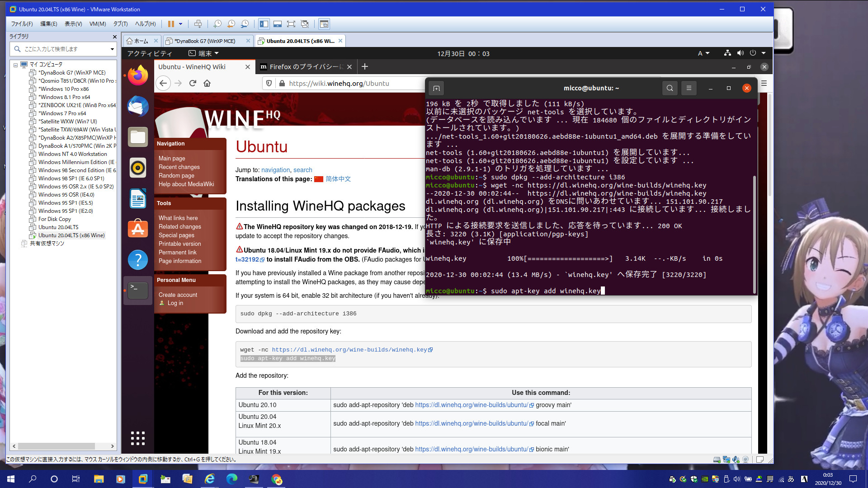868x488 pixels.
Task: Click the Log in link
Action: coord(175,303)
